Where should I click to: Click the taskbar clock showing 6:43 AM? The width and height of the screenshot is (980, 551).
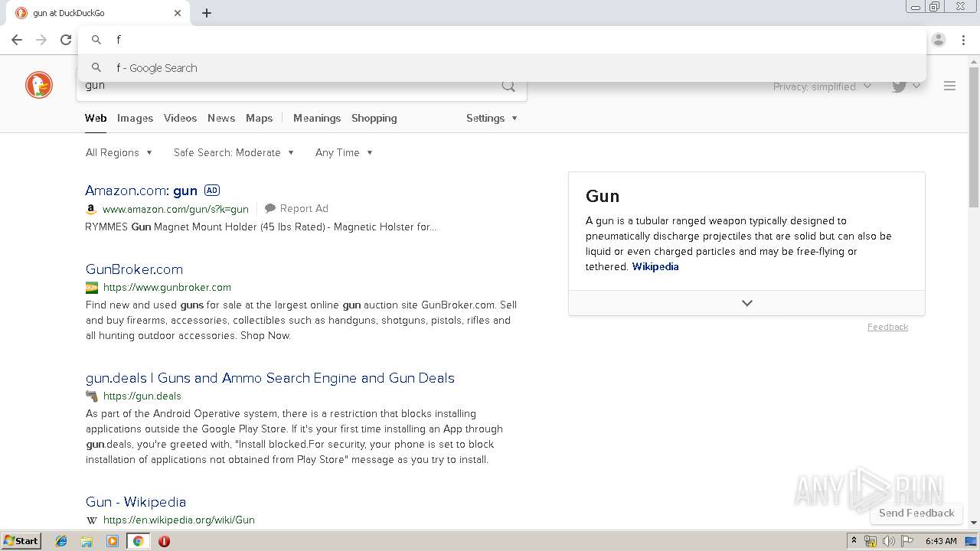[941, 541]
